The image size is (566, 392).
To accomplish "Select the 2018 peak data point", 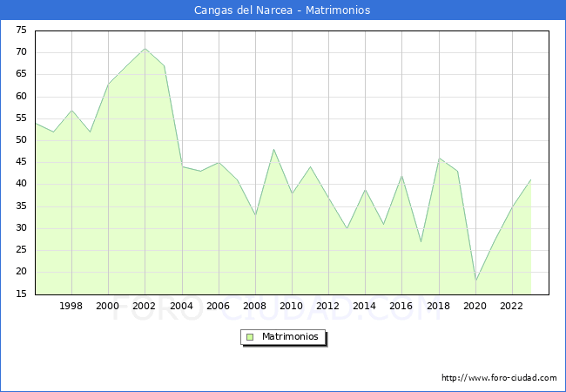I will (439, 159).
